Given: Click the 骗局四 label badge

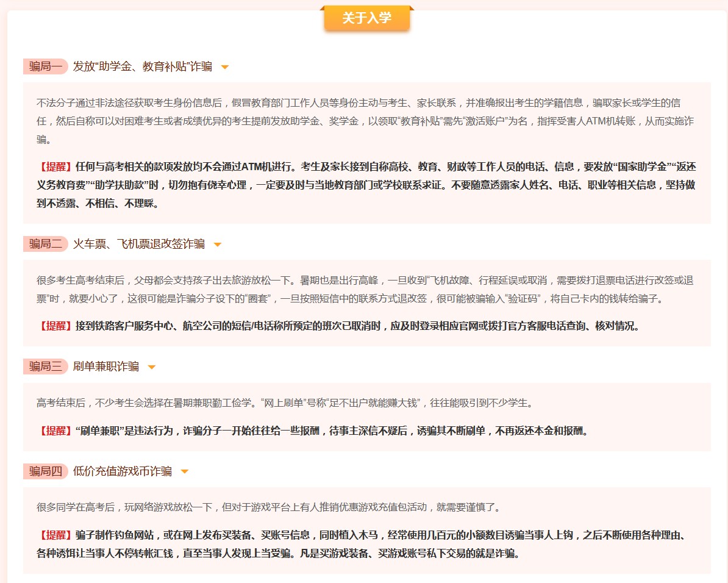Looking at the screenshot, I should pos(46,471).
